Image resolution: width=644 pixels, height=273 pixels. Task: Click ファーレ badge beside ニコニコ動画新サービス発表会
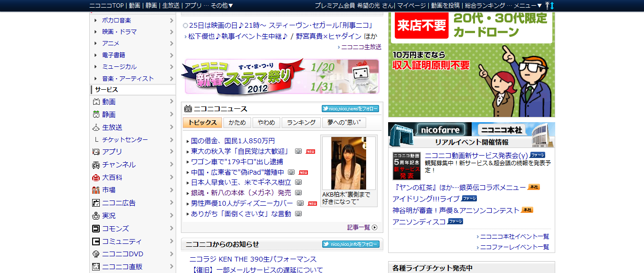[538, 155]
